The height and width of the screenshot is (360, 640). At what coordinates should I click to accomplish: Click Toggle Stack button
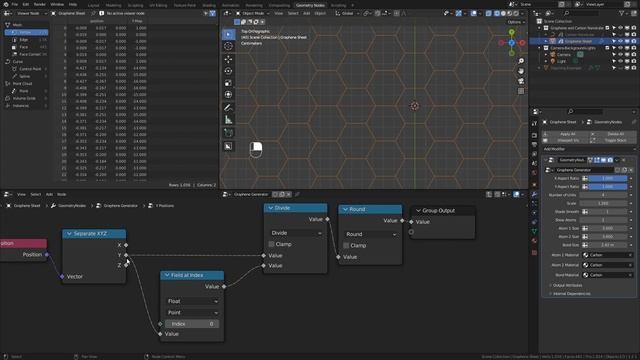(x=613, y=140)
